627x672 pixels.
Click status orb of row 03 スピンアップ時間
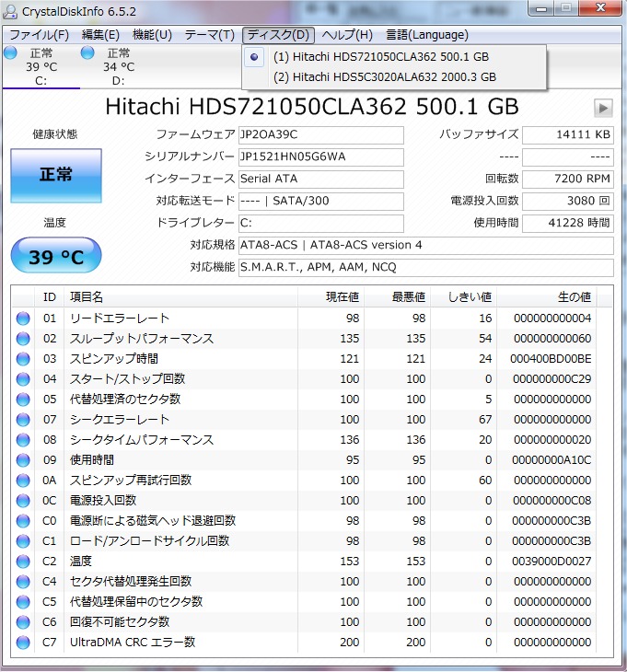[x=23, y=359]
